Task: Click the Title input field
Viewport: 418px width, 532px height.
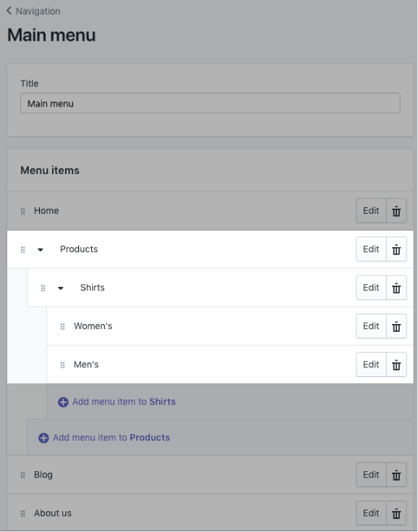Action: click(x=210, y=104)
